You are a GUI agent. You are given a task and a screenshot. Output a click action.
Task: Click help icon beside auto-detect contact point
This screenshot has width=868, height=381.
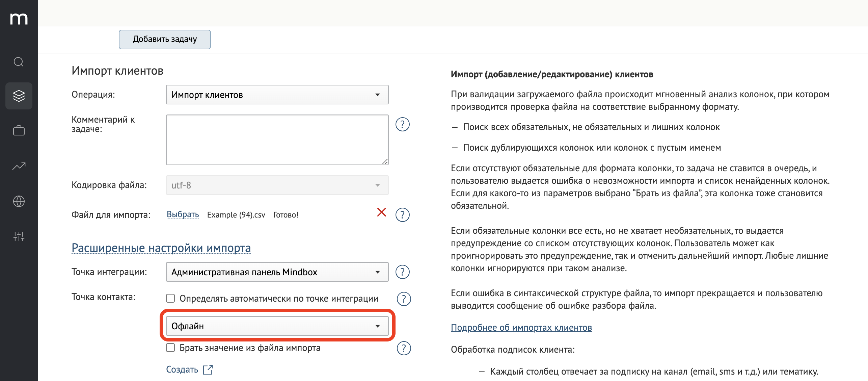click(404, 299)
